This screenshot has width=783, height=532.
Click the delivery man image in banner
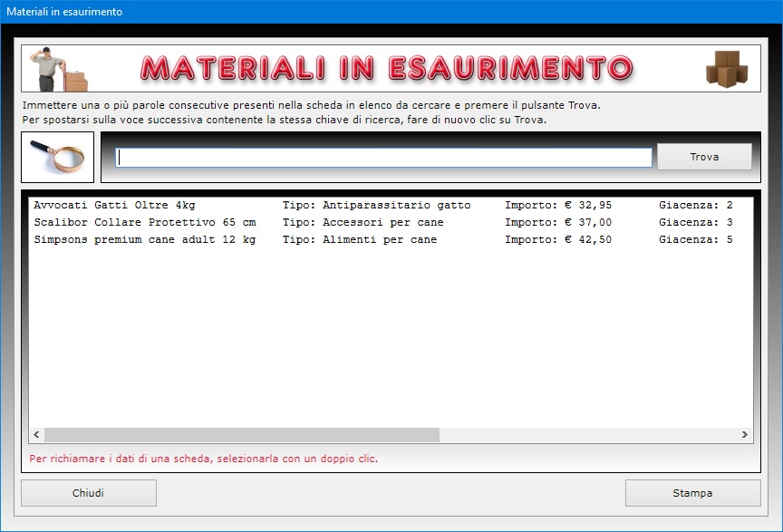pyautogui.click(x=58, y=69)
